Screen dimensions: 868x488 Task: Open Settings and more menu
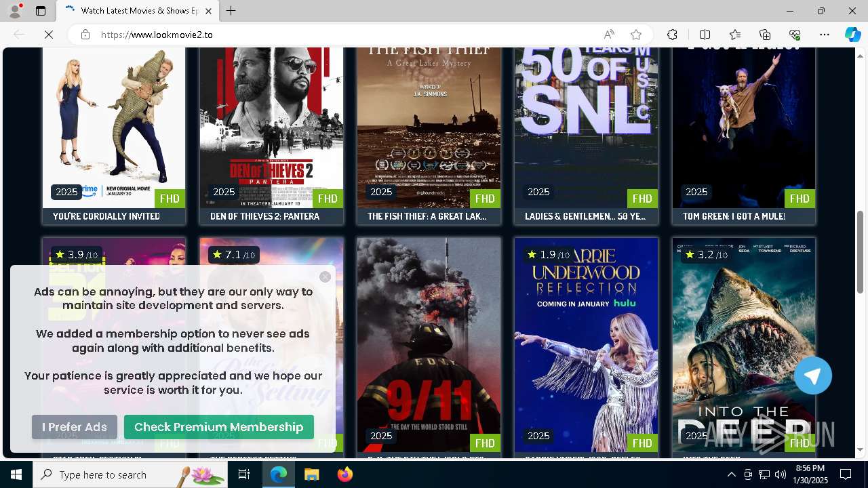(x=825, y=35)
